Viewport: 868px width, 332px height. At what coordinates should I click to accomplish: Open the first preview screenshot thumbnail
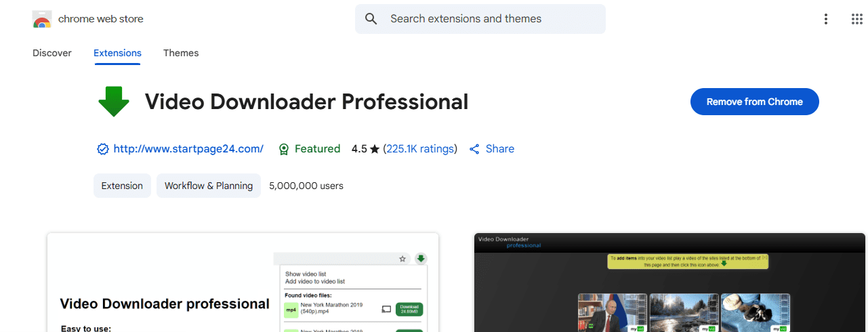coord(243,283)
